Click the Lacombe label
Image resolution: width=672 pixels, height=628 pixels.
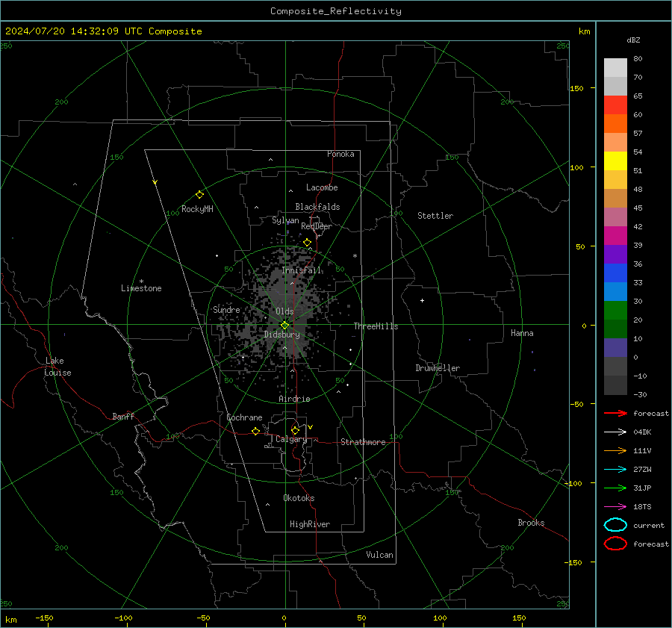coord(322,187)
